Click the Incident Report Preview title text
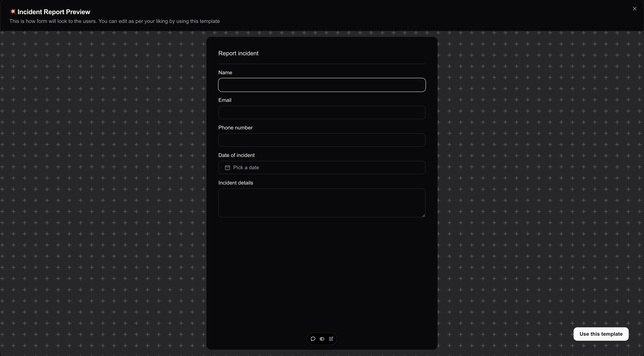This screenshot has height=356, width=644. tap(54, 12)
